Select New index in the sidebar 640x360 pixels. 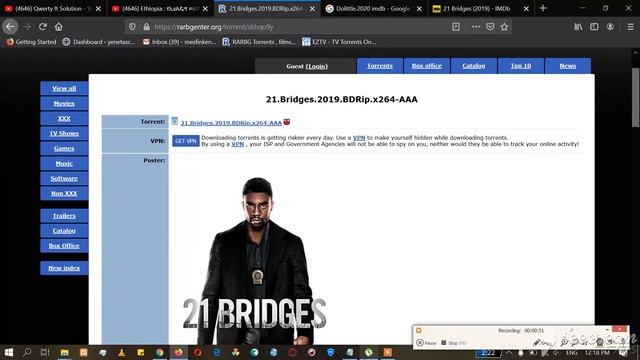(x=64, y=268)
